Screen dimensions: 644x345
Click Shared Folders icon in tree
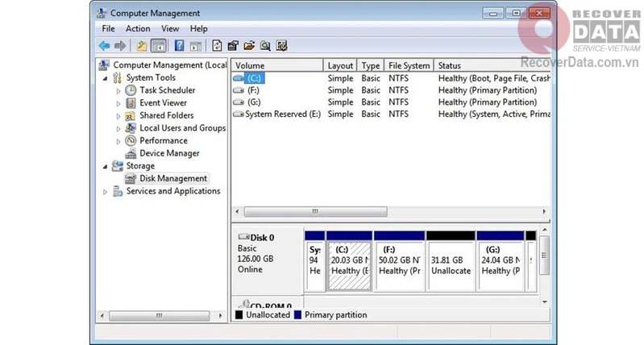click(131, 116)
